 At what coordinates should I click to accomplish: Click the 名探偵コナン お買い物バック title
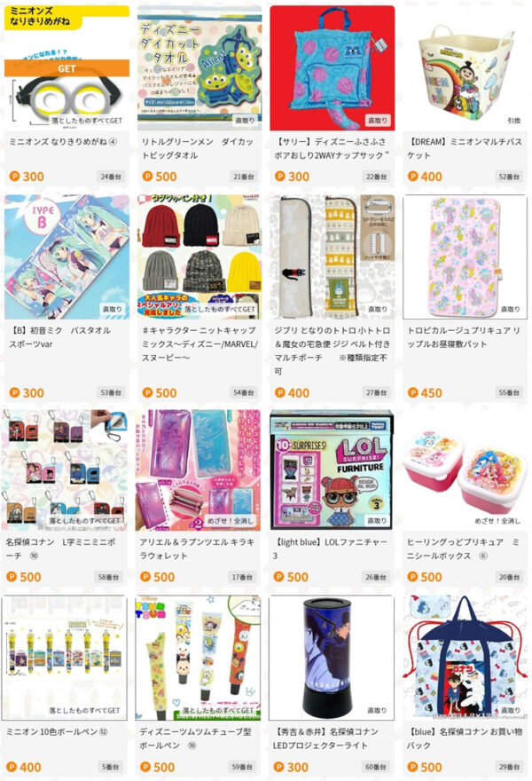(465, 738)
